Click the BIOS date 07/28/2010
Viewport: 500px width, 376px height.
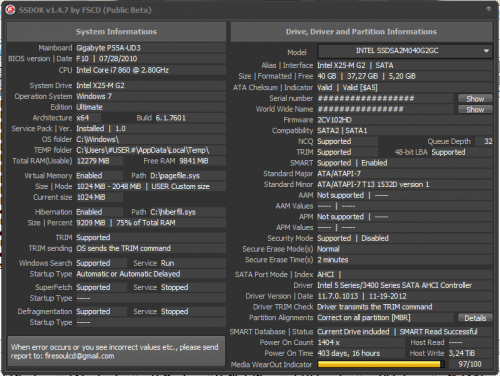click(118, 59)
